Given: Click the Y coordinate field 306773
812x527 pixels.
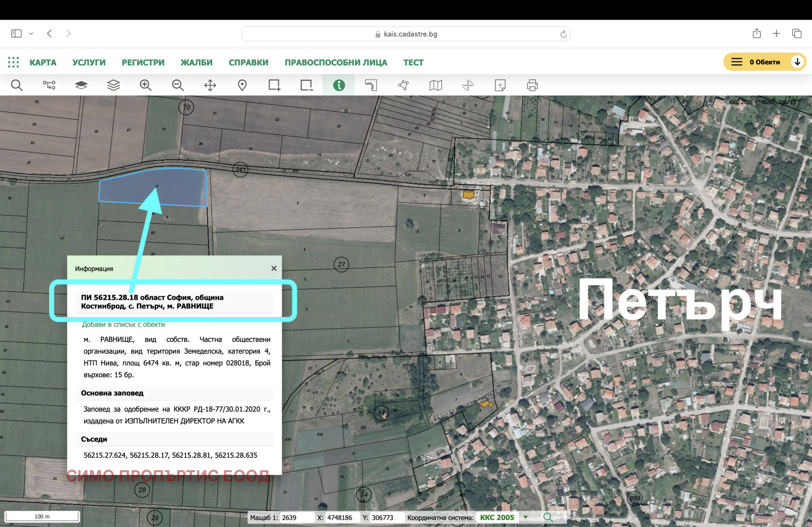Looking at the screenshot, I should [387, 517].
